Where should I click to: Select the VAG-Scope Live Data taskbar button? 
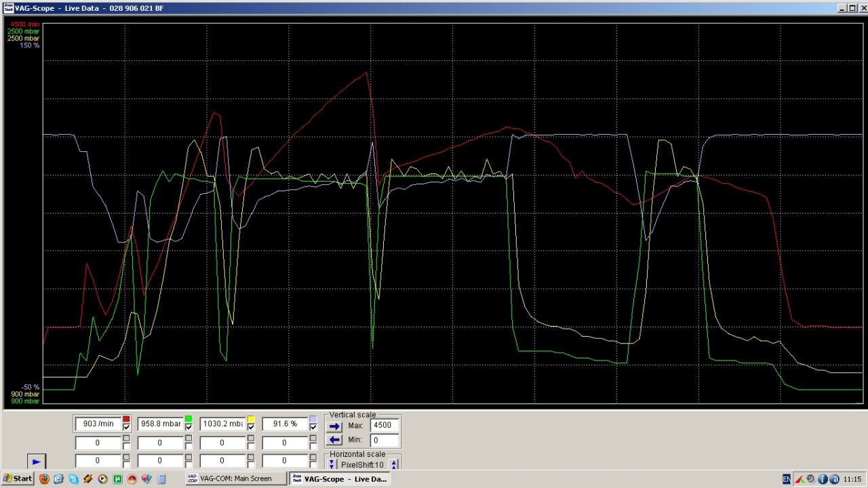339,479
